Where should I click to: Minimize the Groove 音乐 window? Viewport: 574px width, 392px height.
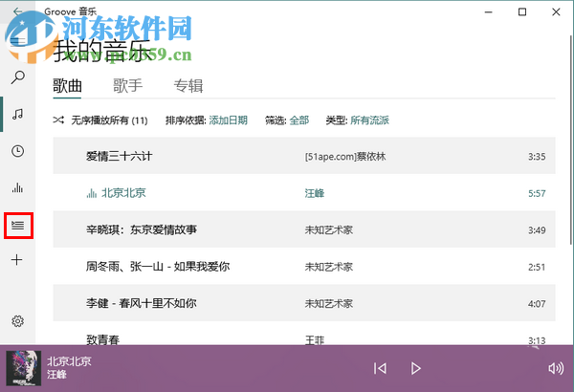point(488,12)
